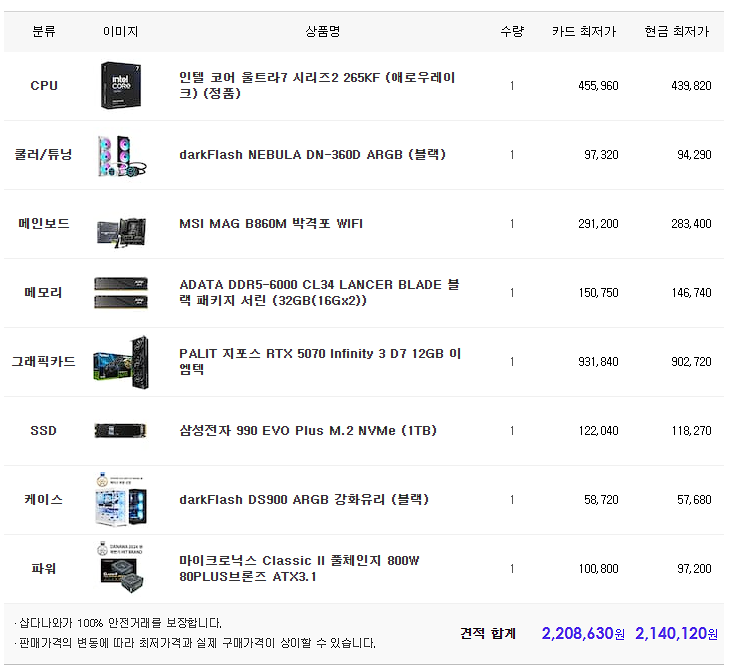Click memory card price 150,750

pyautogui.click(x=598, y=293)
